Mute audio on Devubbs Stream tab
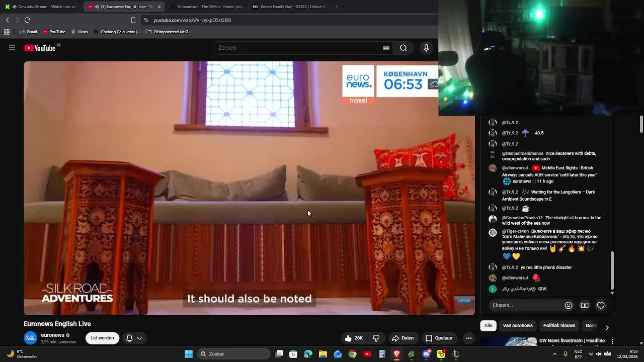The height and width of the screenshot is (362, 644). coord(14,7)
